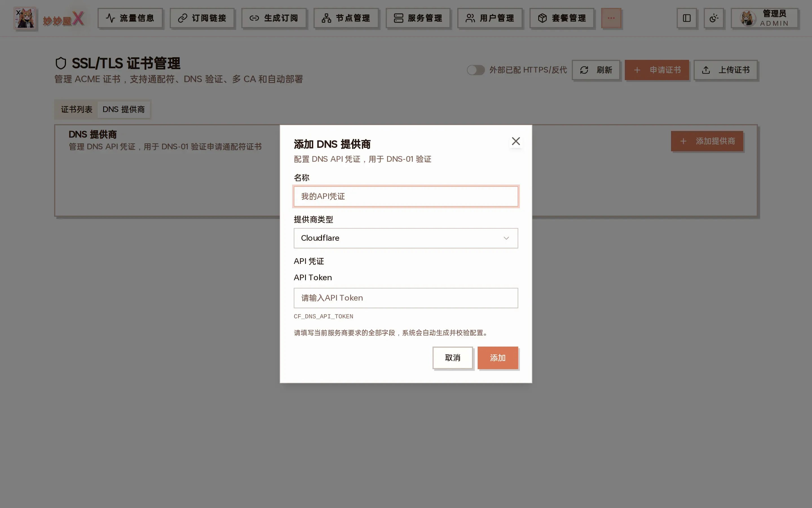Open the 节点管理 node management menu
812x508 pixels.
[346, 18]
